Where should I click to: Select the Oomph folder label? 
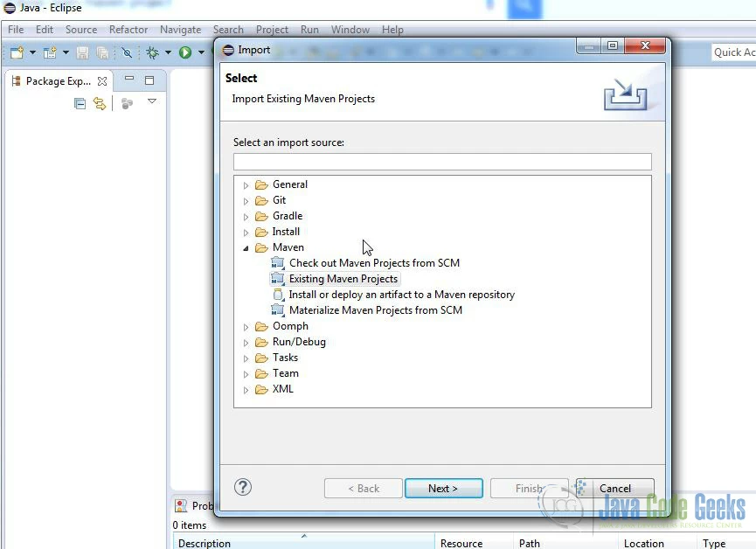tap(290, 326)
